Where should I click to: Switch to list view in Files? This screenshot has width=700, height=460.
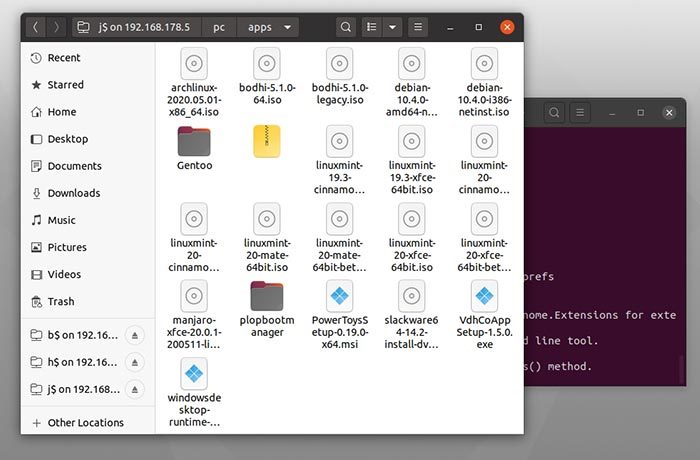coord(371,27)
